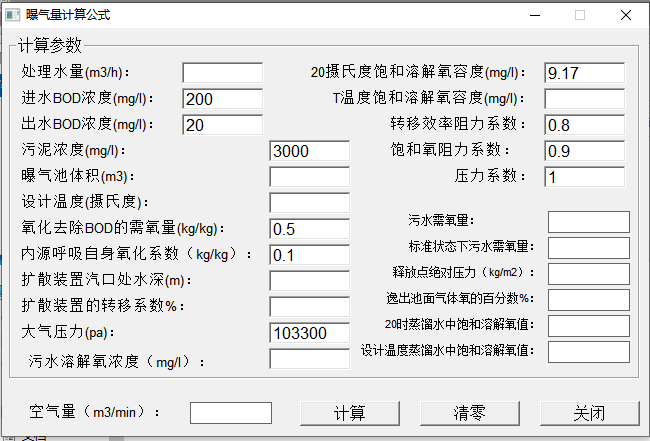Click the 关闭 button
Screen dimensions: 650x441
(589, 413)
